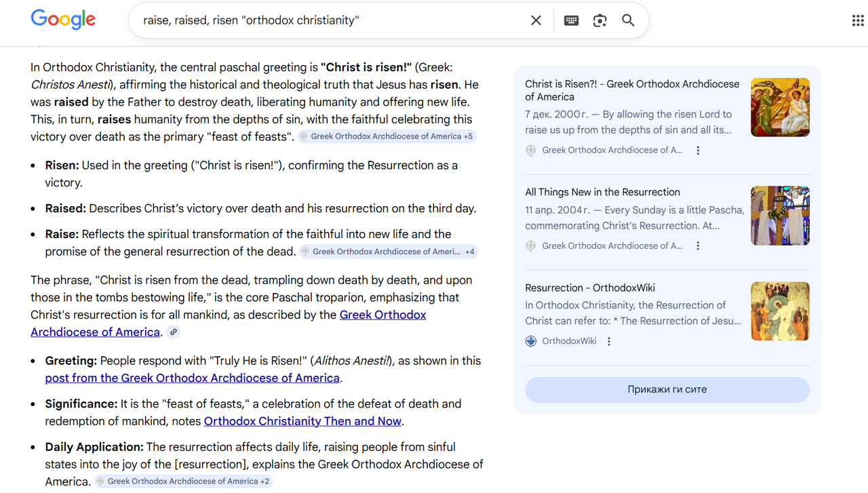This screenshot has width=868, height=493.
Task: Follow 'Greek Orthodox Archdiocese of America' paragraph link
Action: coord(229,323)
